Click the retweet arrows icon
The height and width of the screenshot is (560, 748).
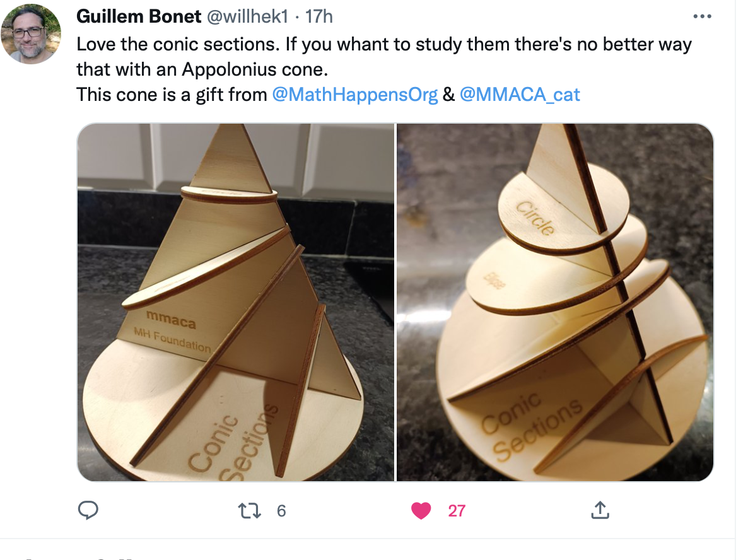point(250,510)
